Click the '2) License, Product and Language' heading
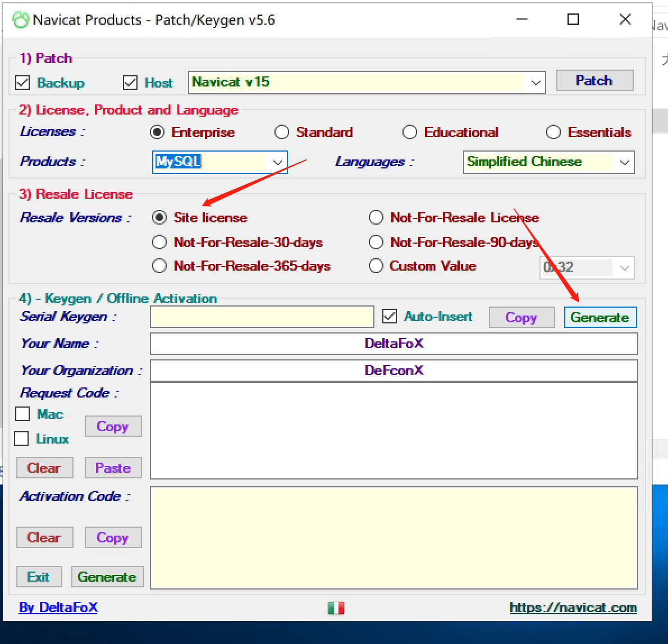The image size is (668, 644). click(x=129, y=110)
